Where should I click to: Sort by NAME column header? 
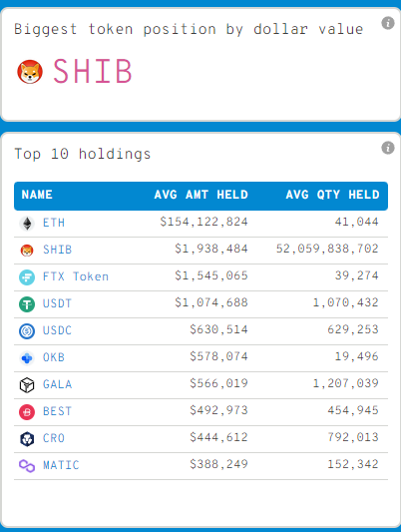[x=37, y=195]
